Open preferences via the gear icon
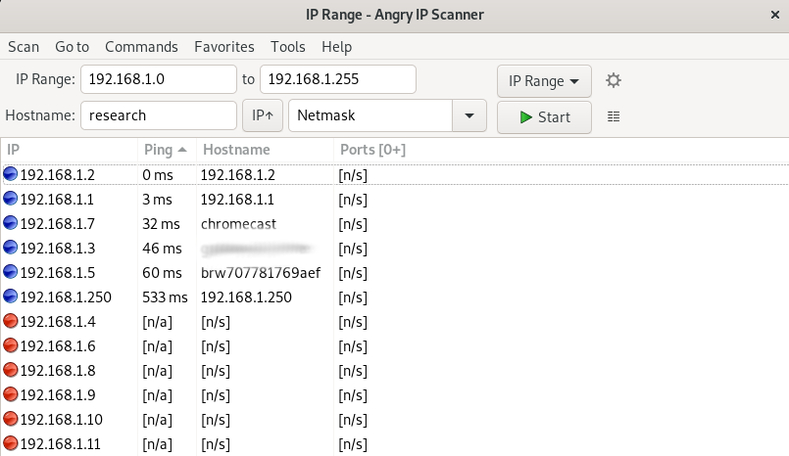This screenshot has width=789, height=456. pos(613,81)
